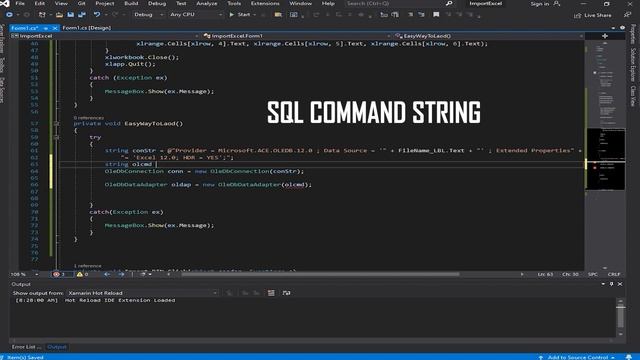The image size is (640, 360).
Task: Click the Increase indent icon
Action: pyautogui.click(x=421, y=15)
